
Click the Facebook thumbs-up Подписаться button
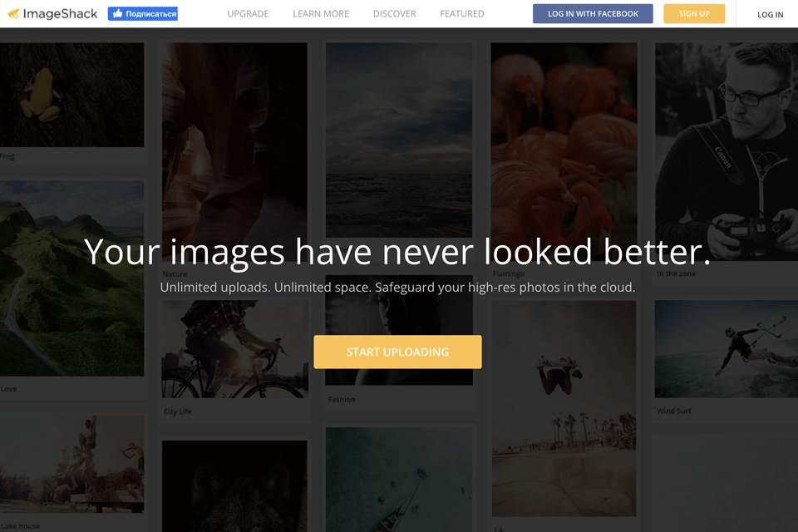pos(143,14)
